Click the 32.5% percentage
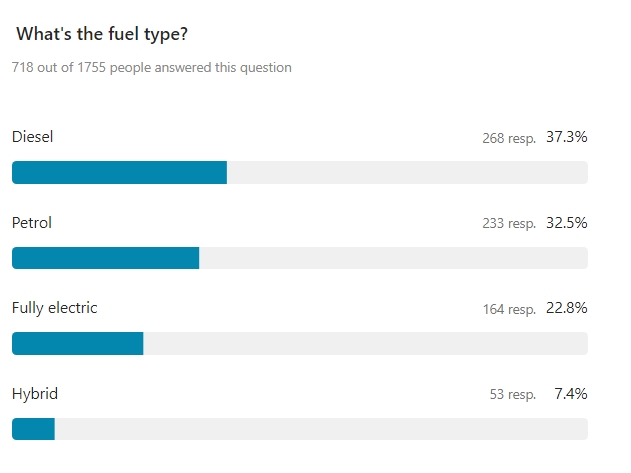 pyautogui.click(x=567, y=223)
